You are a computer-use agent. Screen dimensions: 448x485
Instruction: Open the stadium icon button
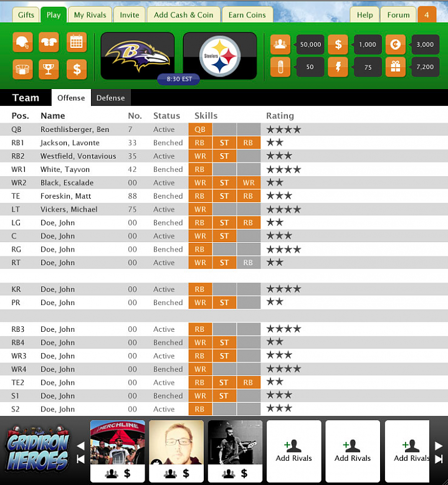click(x=22, y=69)
